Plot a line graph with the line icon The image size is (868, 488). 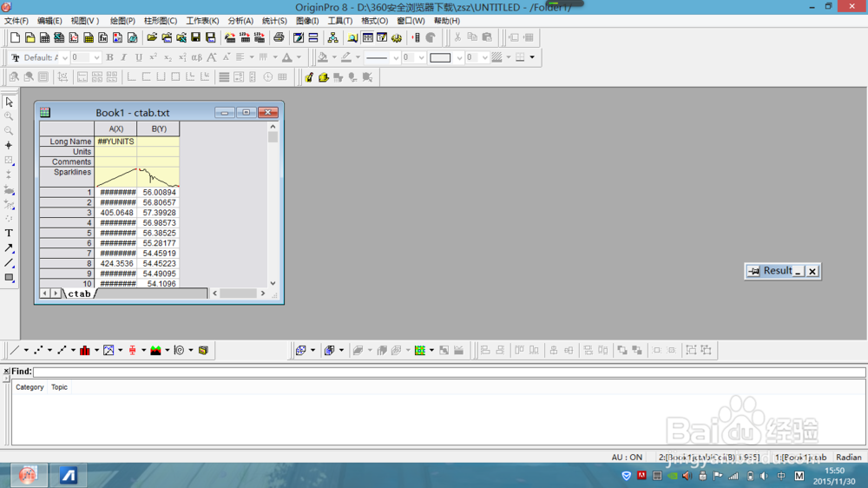(15, 350)
